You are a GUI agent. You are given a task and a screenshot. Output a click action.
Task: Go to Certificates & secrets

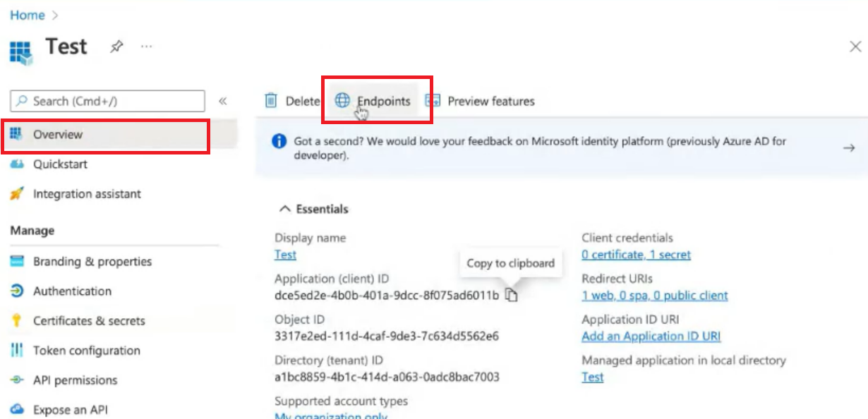[x=89, y=321]
